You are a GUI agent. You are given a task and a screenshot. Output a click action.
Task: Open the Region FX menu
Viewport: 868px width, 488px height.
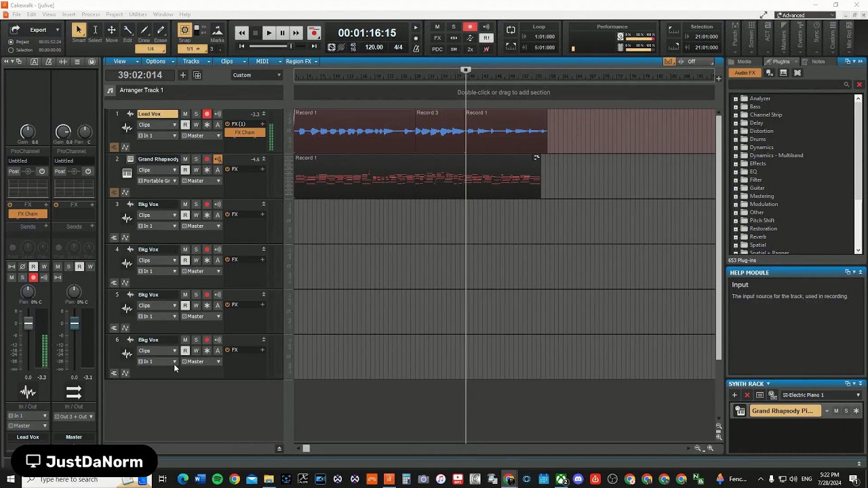click(302, 61)
